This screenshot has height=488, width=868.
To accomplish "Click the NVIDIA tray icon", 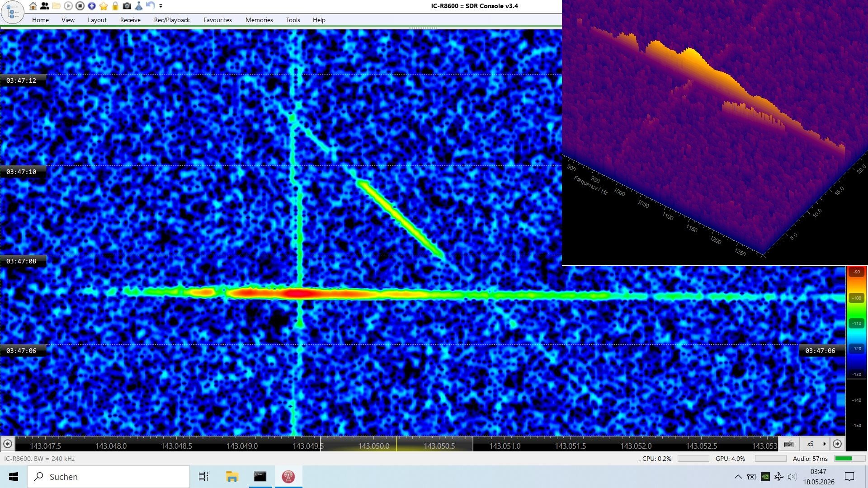I will tap(765, 477).
